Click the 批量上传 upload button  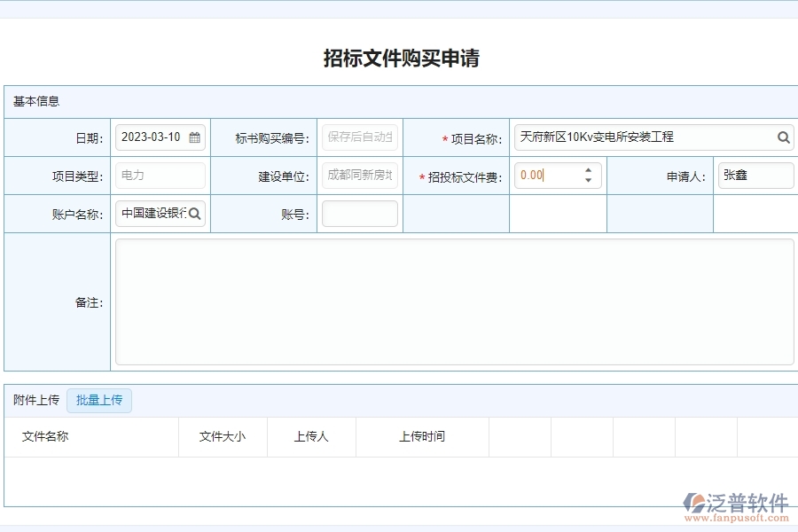(x=99, y=401)
